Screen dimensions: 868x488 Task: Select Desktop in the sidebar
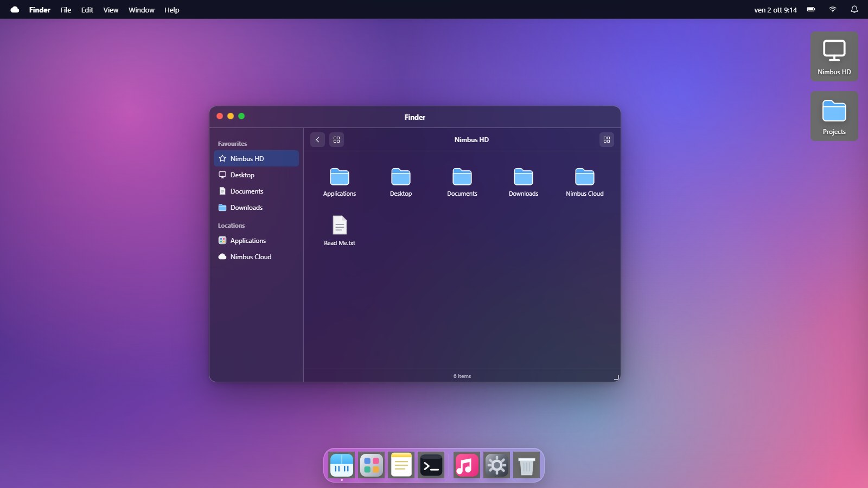click(x=256, y=175)
